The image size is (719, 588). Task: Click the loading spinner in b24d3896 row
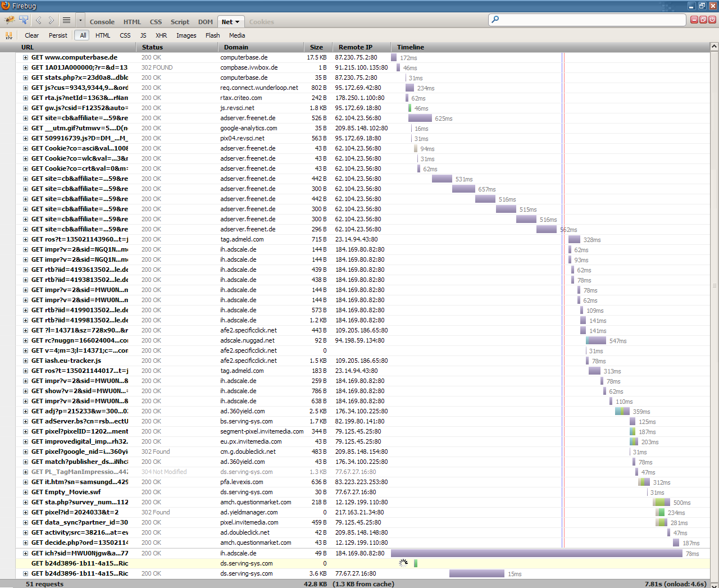tap(403, 563)
